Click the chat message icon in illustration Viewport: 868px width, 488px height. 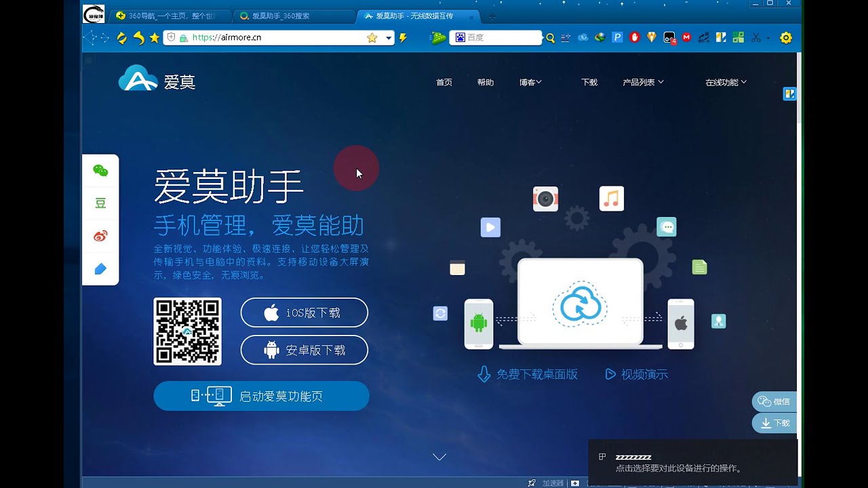tap(667, 226)
